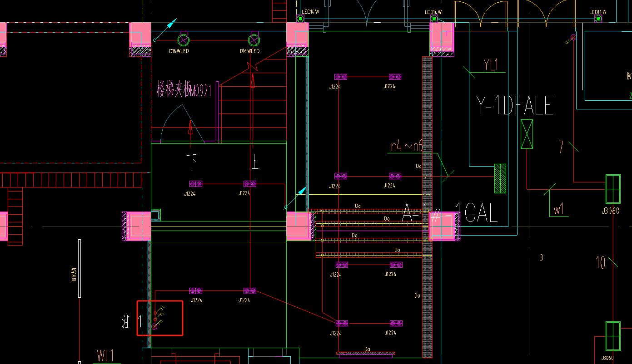Viewport: 632px width, 364px height.
Task: Pick the leftmost LED14W lamp symbol
Action: click(300, 19)
